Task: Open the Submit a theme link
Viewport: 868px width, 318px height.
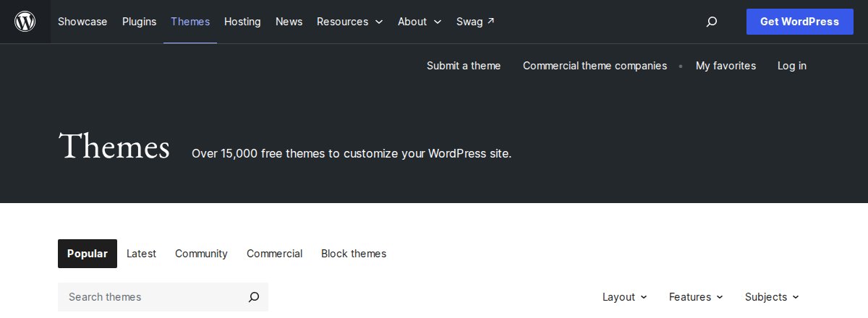Action: pos(464,66)
